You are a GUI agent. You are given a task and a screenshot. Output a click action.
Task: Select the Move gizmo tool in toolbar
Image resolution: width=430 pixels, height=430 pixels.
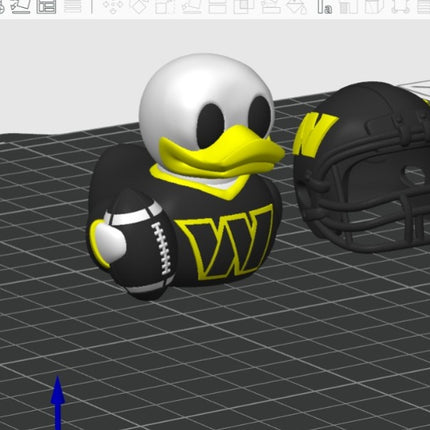click(x=113, y=6)
